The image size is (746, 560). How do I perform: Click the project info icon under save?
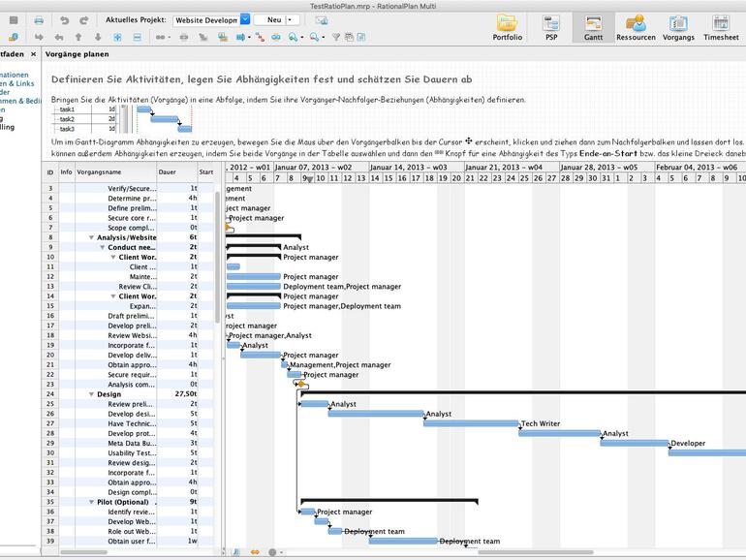pyautogui.click(x=14, y=37)
